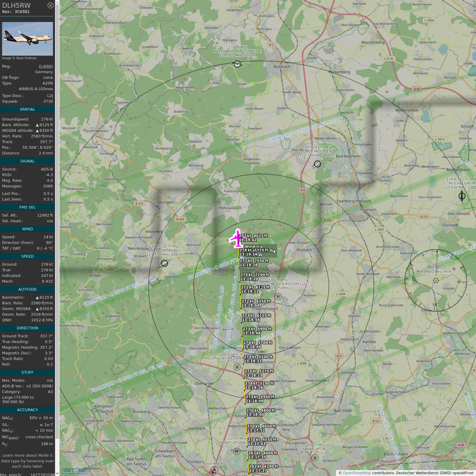Viewport: 476px width, 476px height.
Task: Click the SPATIAL section header
Action: point(27,109)
